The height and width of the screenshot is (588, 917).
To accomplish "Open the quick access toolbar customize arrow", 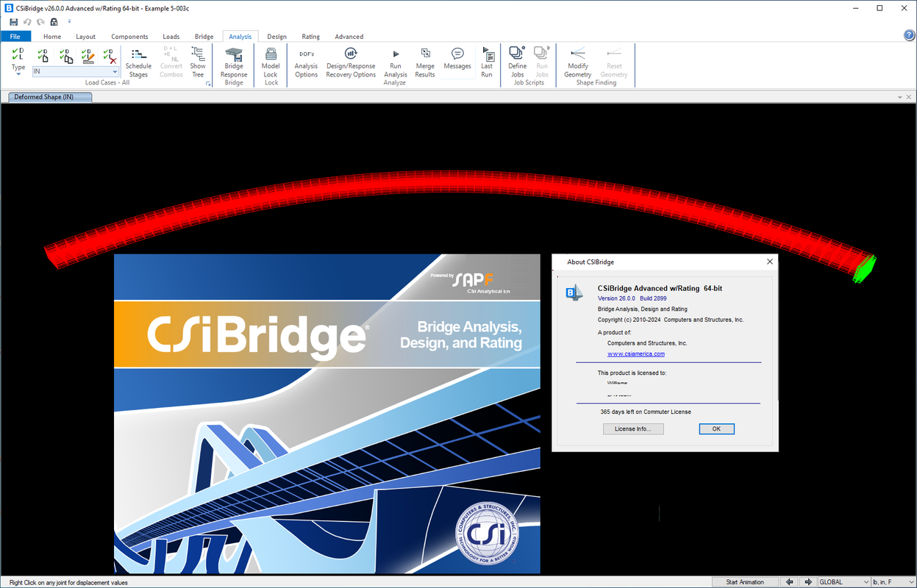I will pyautogui.click(x=69, y=22).
